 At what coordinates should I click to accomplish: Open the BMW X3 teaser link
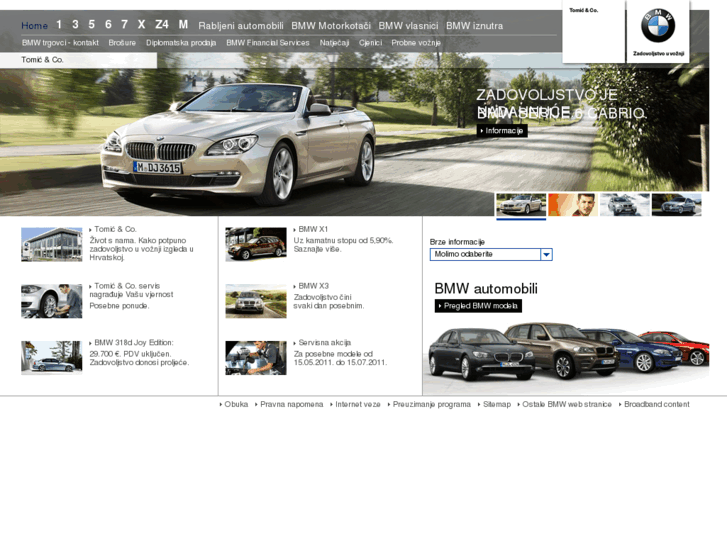(313, 286)
